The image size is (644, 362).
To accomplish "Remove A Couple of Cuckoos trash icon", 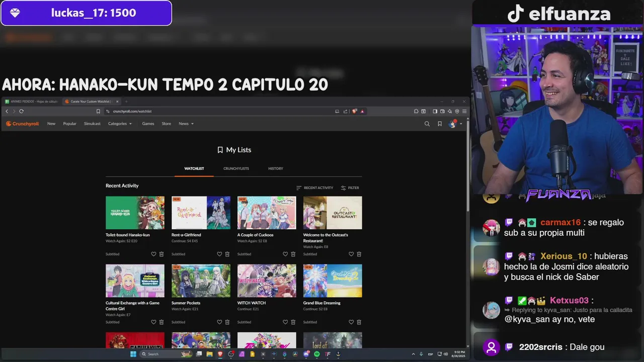I will click(x=293, y=254).
